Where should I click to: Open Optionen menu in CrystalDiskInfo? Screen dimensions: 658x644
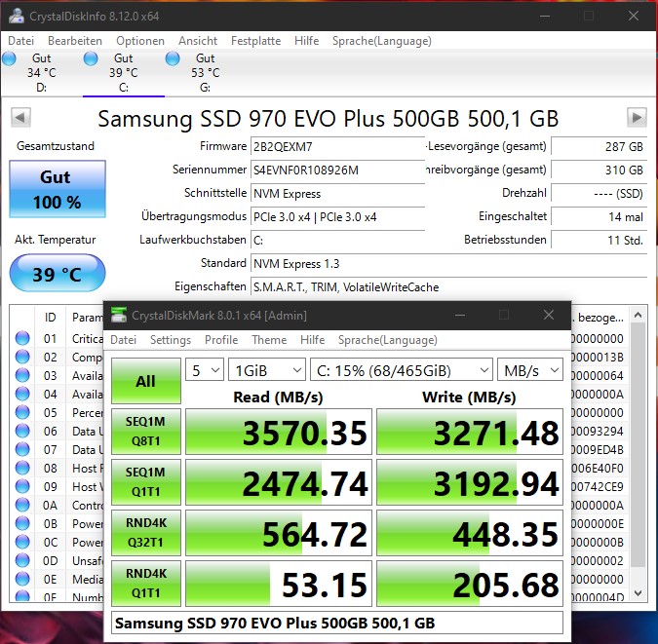point(140,41)
